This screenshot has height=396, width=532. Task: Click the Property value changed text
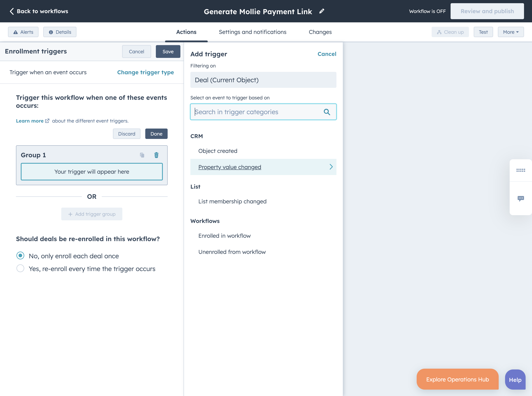229,167
